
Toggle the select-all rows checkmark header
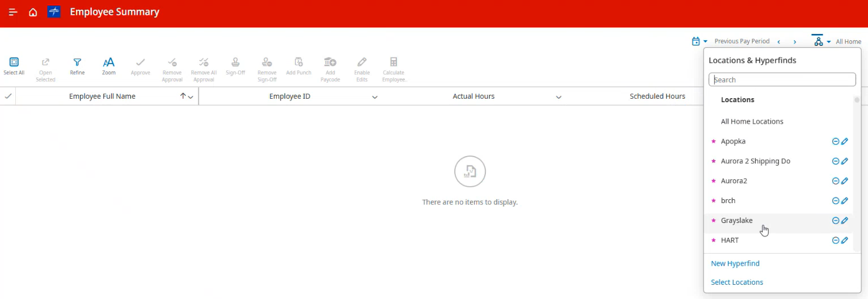(x=8, y=96)
